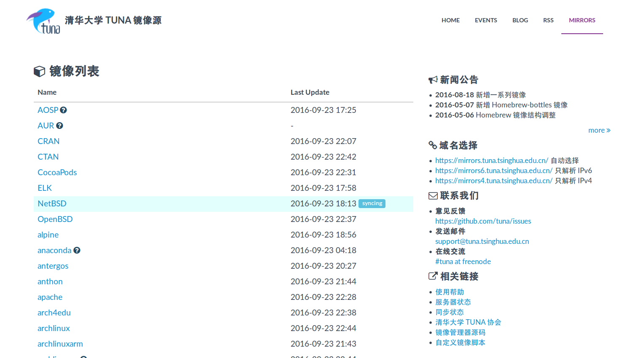Click the question mark icon beside AUR

[x=59, y=126]
